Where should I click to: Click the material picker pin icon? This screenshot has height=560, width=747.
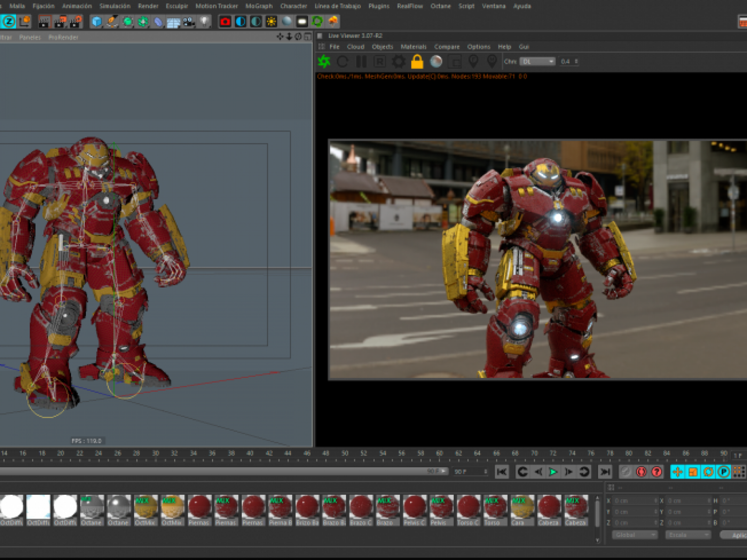[x=492, y=61]
